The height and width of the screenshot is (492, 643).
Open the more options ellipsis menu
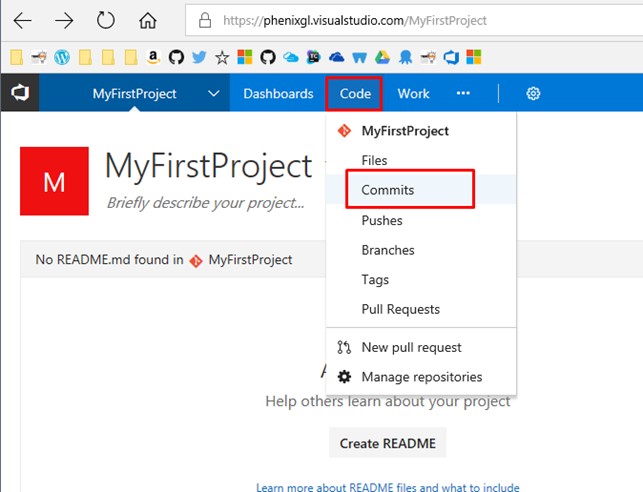tap(463, 93)
